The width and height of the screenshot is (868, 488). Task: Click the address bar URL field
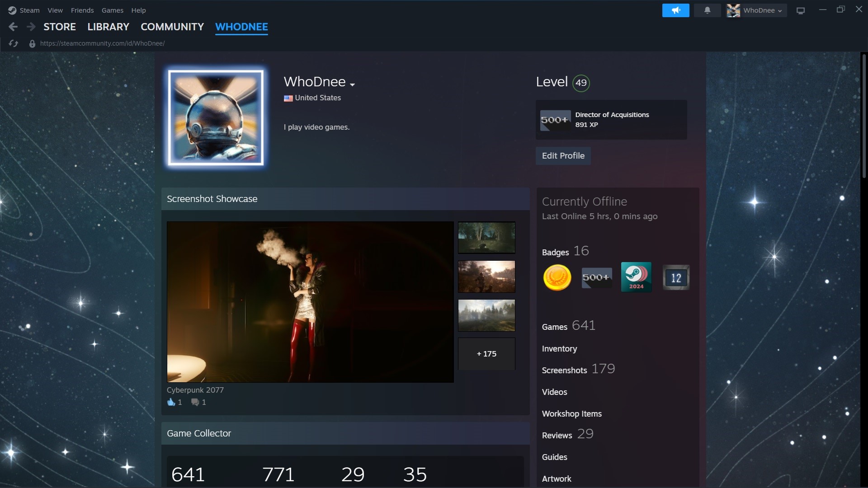(102, 43)
